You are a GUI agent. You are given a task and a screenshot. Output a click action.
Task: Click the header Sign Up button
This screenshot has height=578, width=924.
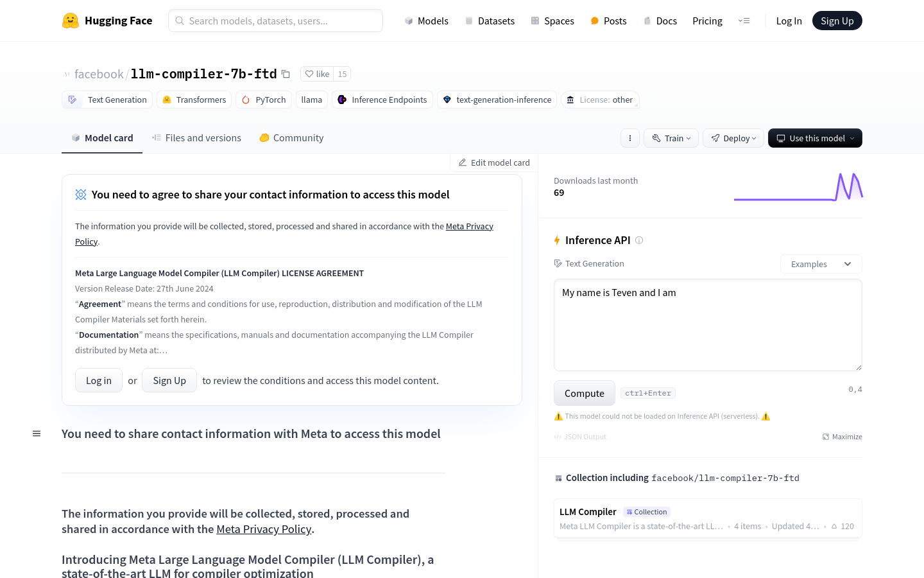pos(837,21)
